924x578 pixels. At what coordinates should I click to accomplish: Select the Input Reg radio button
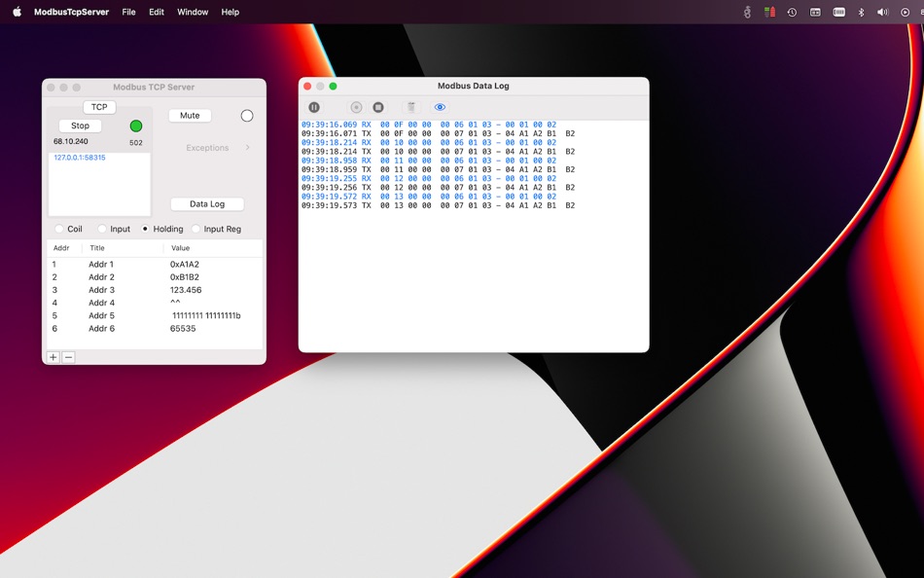[195, 229]
